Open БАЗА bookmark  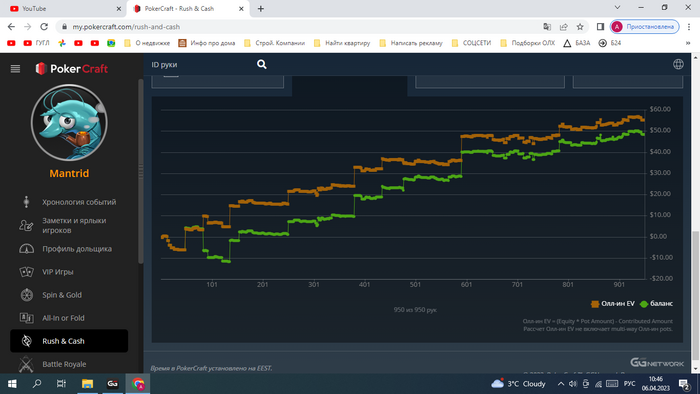click(x=577, y=43)
